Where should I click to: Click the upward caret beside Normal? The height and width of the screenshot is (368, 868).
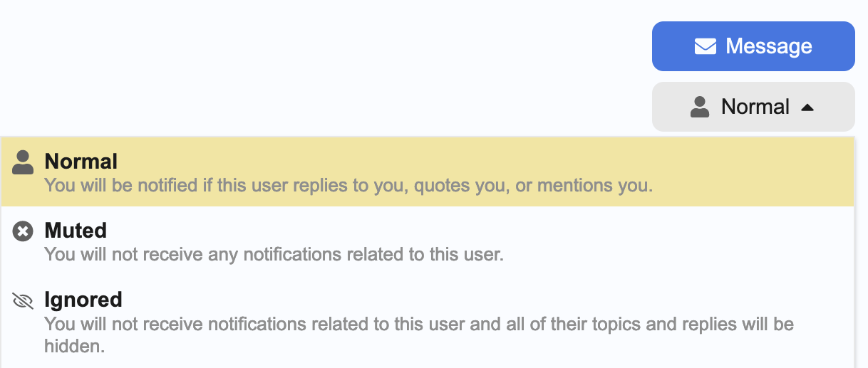(x=807, y=107)
